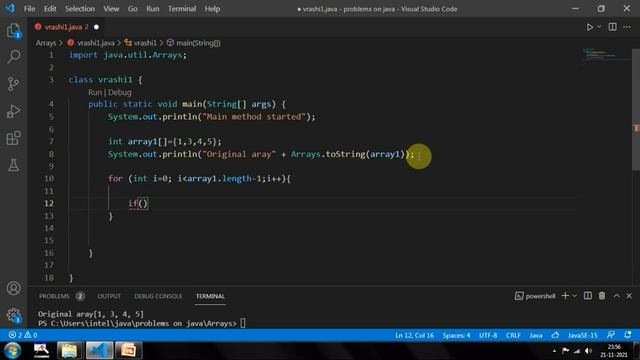Switch to the Problems panel tab
The width and height of the screenshot is (640, 360).
pos(54,296)
